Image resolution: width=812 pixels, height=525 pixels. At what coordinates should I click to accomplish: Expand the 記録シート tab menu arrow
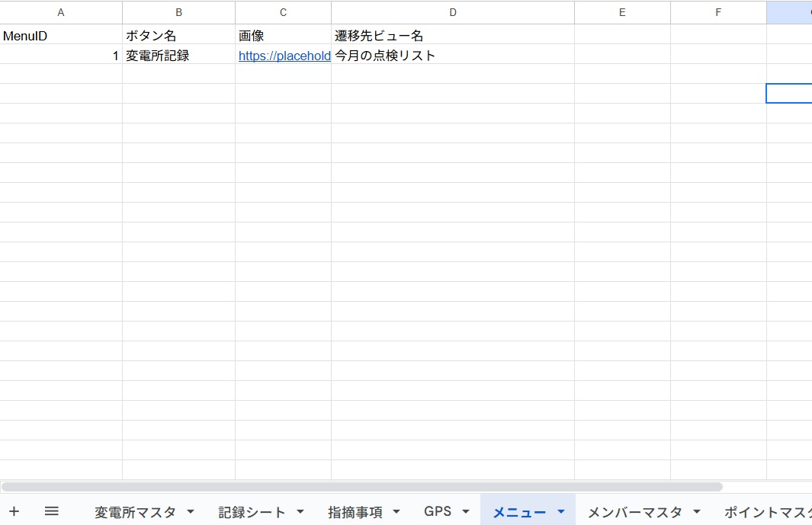pos(300,512)
